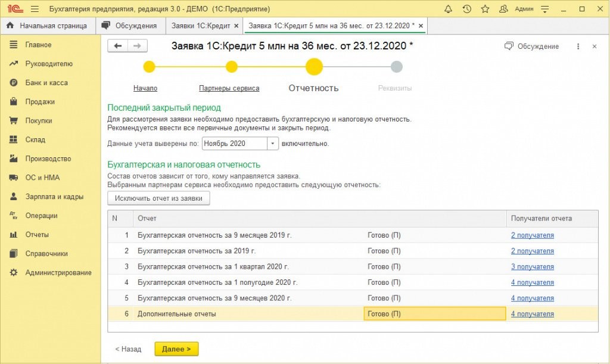Click Исключить отчет из заявки button
610x364 pixels.
click(158, 198)
